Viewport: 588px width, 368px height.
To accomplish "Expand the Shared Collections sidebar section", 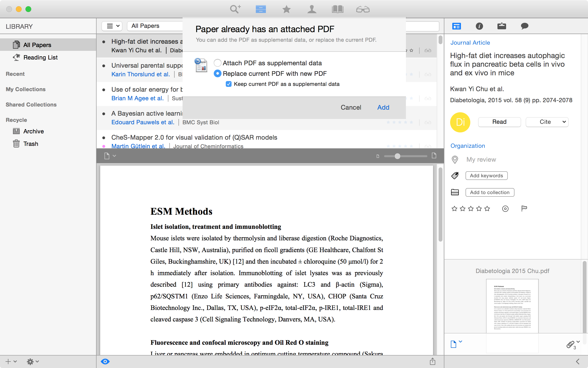I will (31, 104).
